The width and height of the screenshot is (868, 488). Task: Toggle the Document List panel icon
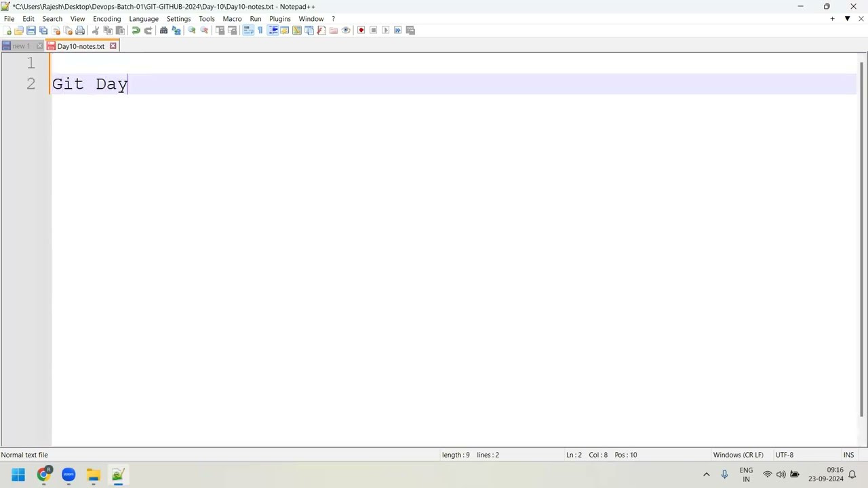point(309,30)
